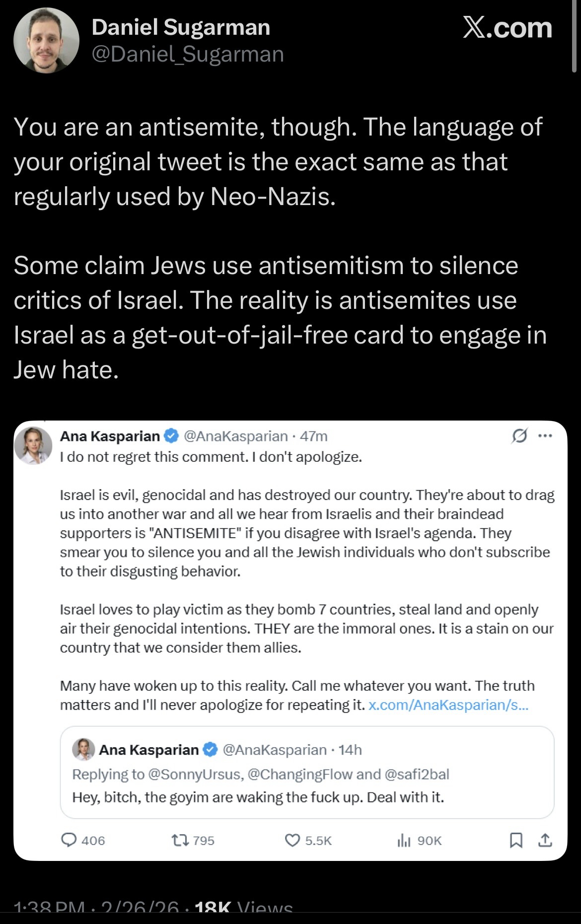Open nested tweet "Hey, bitch, the goyim" text
The height and width of the screenshot is (924, 581).
coord(258,797)
